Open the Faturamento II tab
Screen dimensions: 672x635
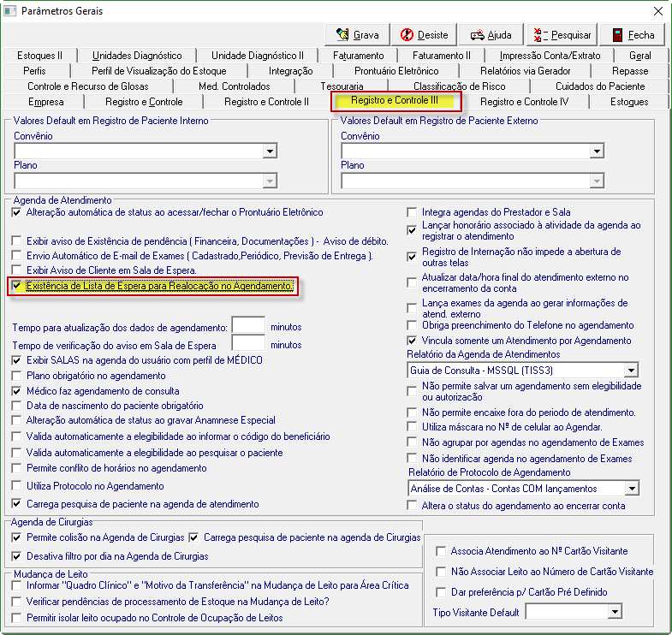[442, 56]
